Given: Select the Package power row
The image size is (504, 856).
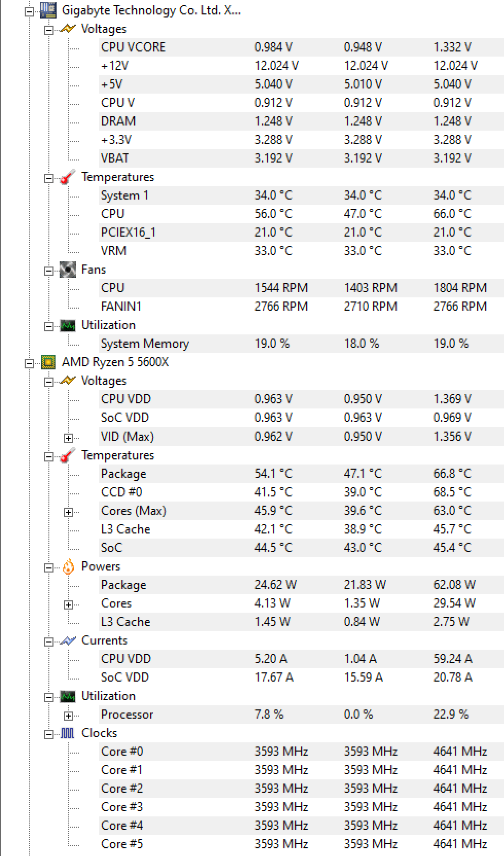Looking at the screenshot, I should pos(301,585).
